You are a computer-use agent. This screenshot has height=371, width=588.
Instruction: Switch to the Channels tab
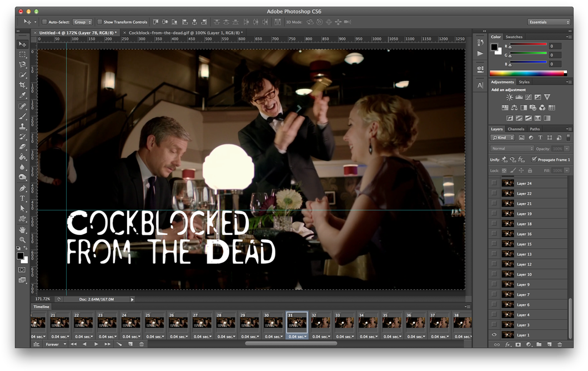point(516,129)
